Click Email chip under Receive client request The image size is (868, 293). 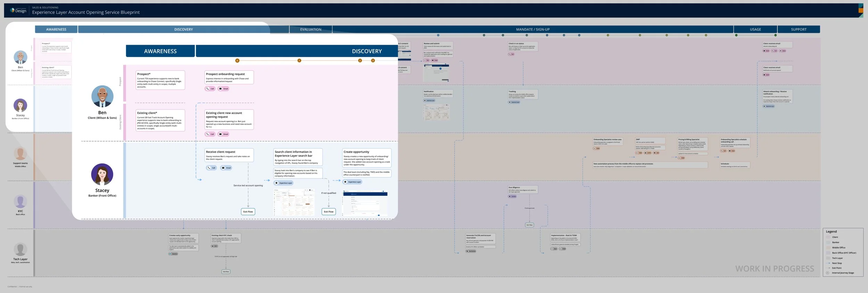tap(226, 168)
